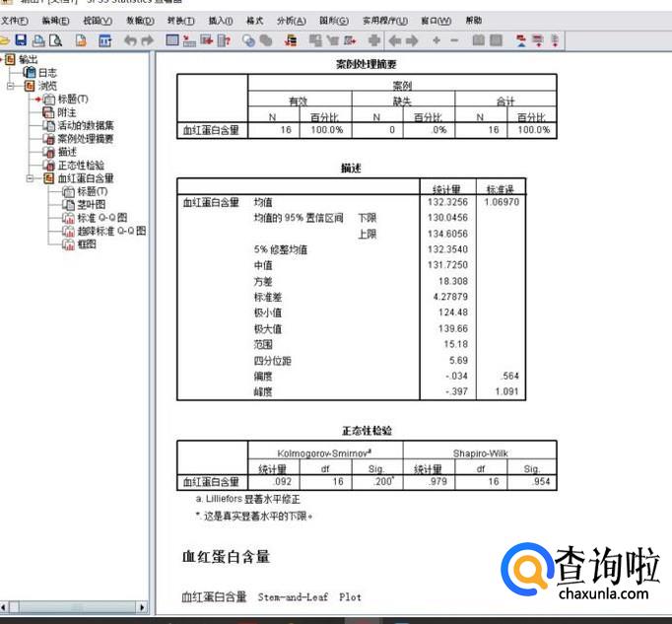672x624 pixels.
Task: Open the 窗口(W) menu
Action: coord(437,21)
